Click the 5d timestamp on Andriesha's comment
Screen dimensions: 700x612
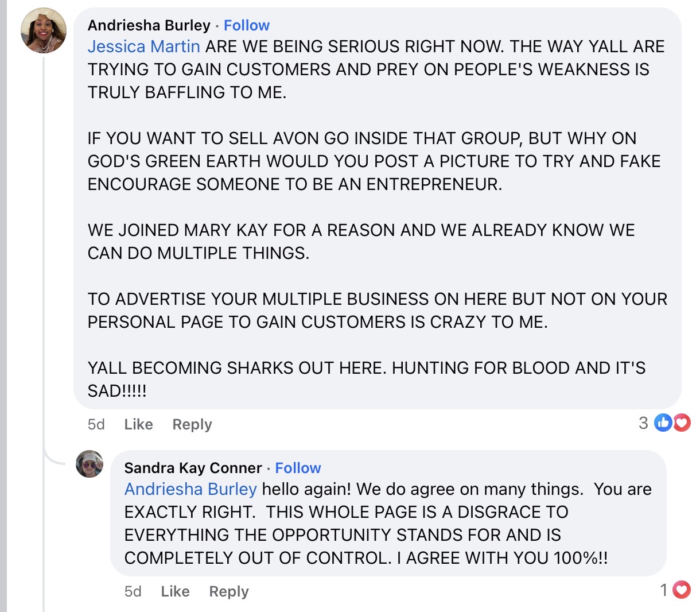tap(96, 424)
